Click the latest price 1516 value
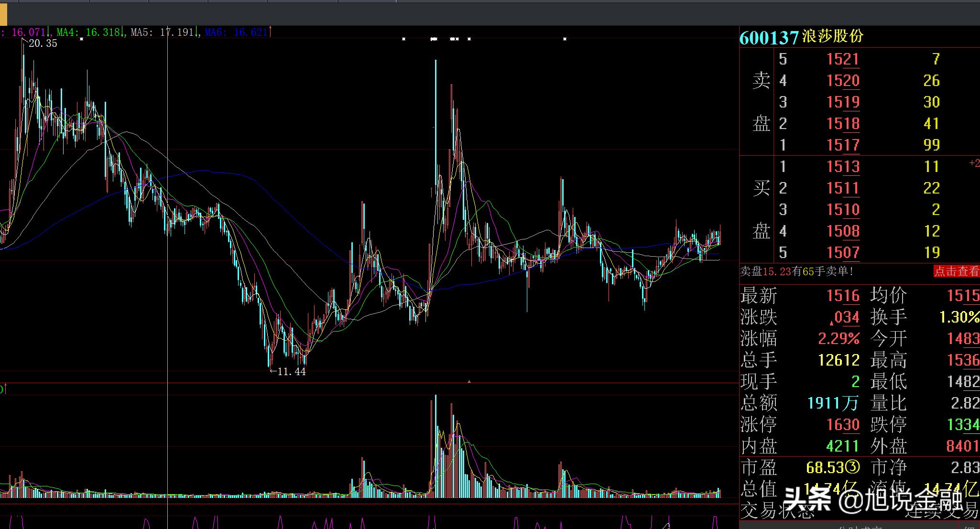Viewport: 980px width, 529px height. point(843,296)
